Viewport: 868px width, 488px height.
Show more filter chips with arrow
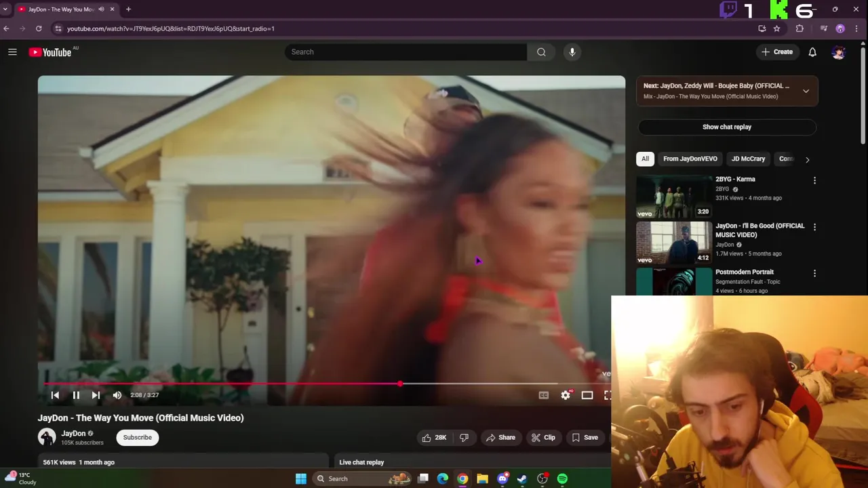pyautogui.click(x=807, y=159)
